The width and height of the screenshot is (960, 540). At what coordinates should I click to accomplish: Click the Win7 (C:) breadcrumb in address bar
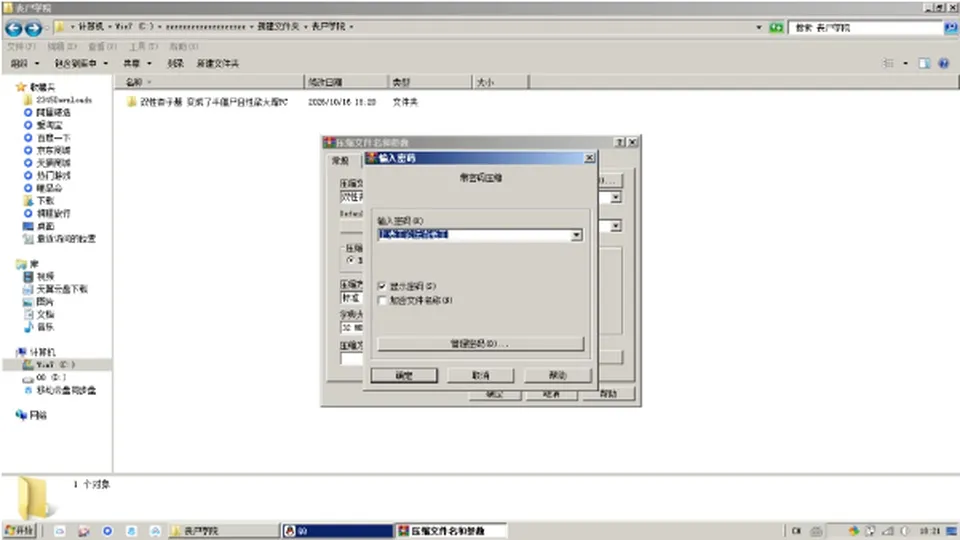pos(135,27)
